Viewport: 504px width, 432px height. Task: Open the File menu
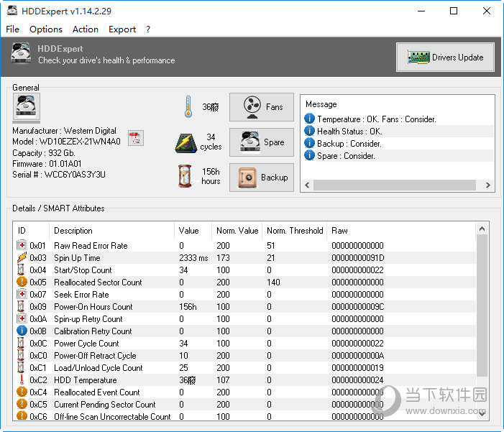click(x=12, y=29)
